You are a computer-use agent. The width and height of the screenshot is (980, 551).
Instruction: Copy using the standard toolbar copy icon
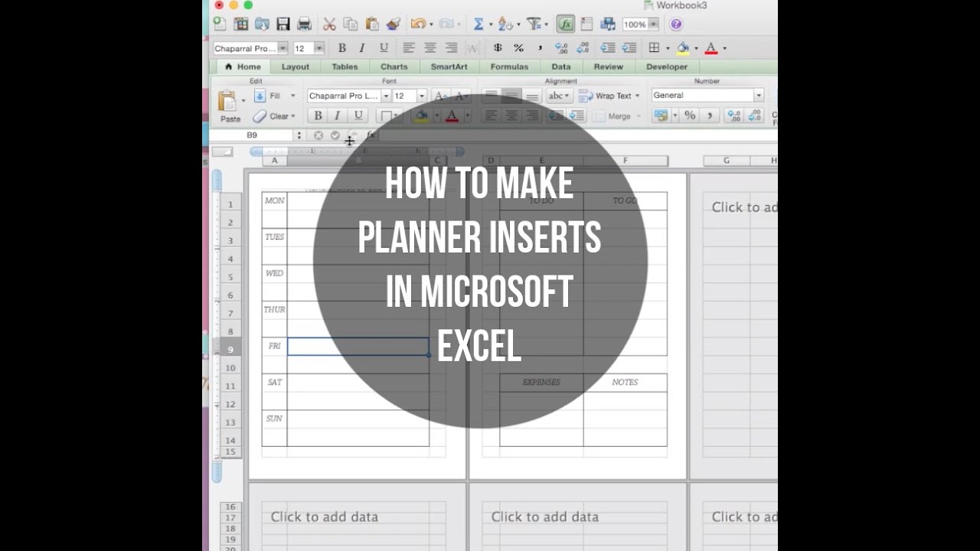click(351, 24)
